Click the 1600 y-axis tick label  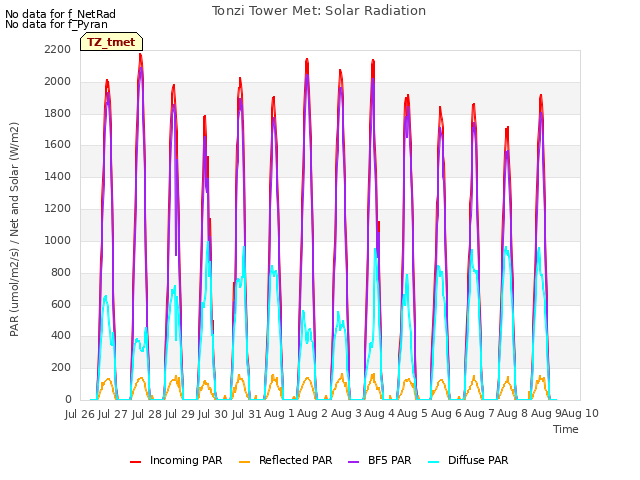[58, 144]
